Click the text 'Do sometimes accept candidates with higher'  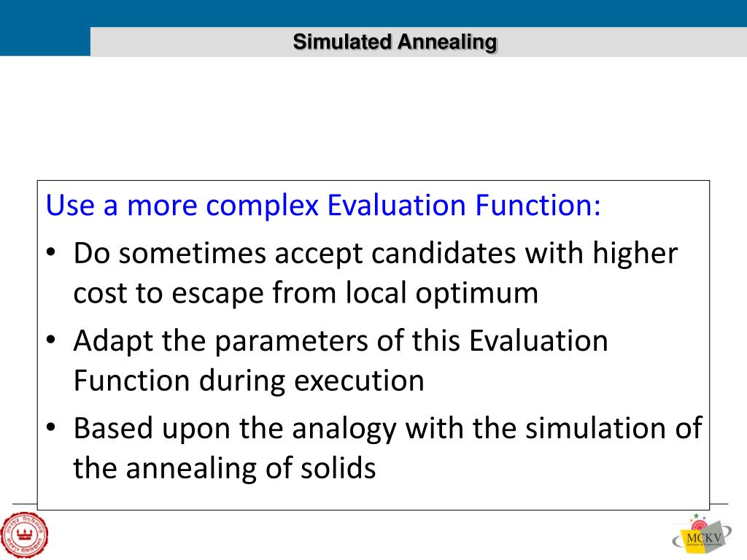376,254
